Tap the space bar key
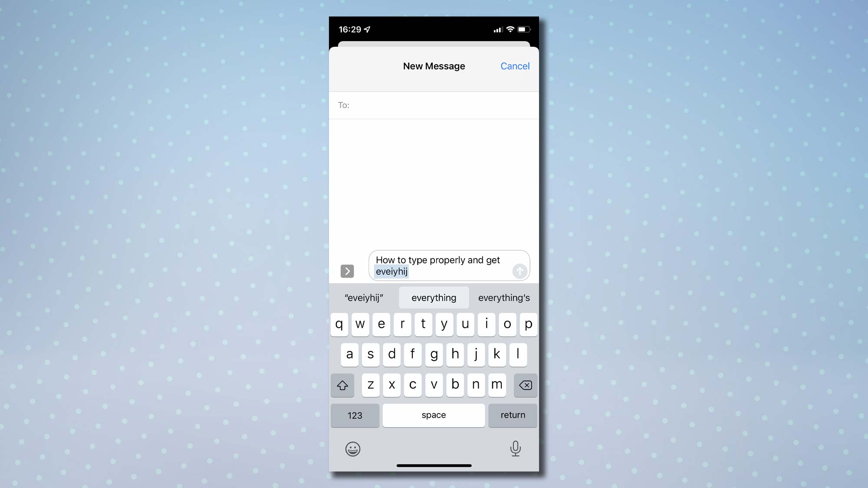This screenshot has width=868, height=488. pyautogui.click(x=434, y=415)
